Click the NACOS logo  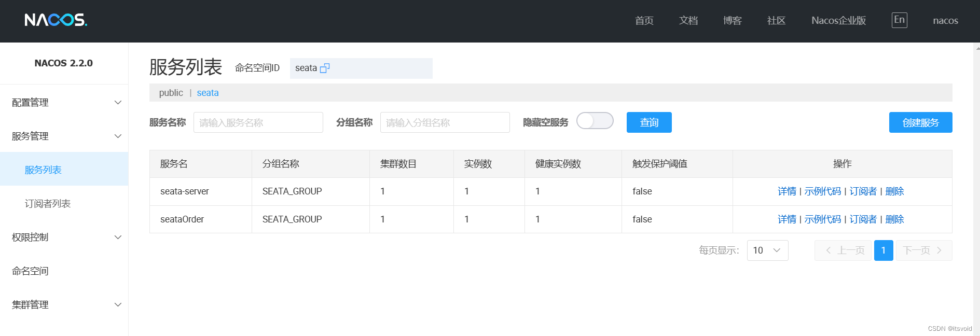56,20
